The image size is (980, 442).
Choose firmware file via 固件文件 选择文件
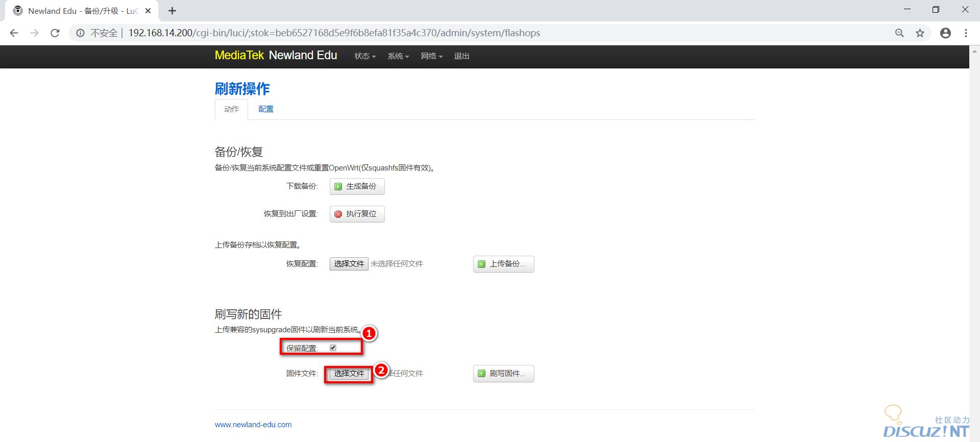[x=349, y=374]
